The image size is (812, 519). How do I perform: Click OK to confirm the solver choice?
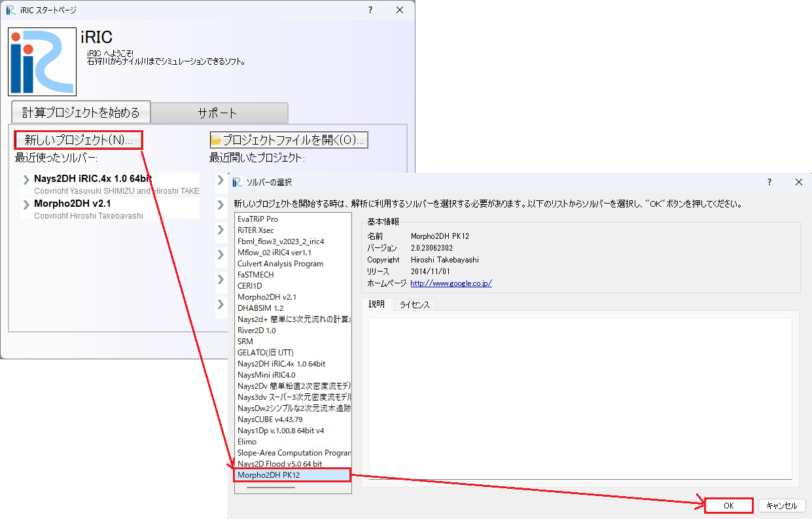tap(728, 505)
